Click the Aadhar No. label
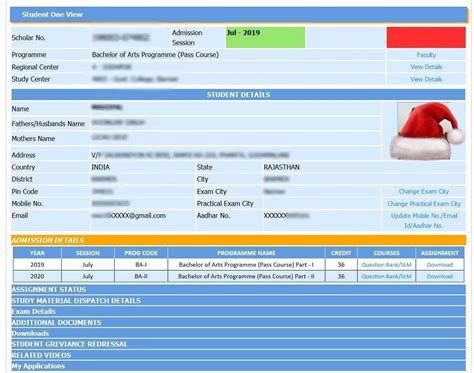This screenshot has height=373, width=474. tap(213, 216)
